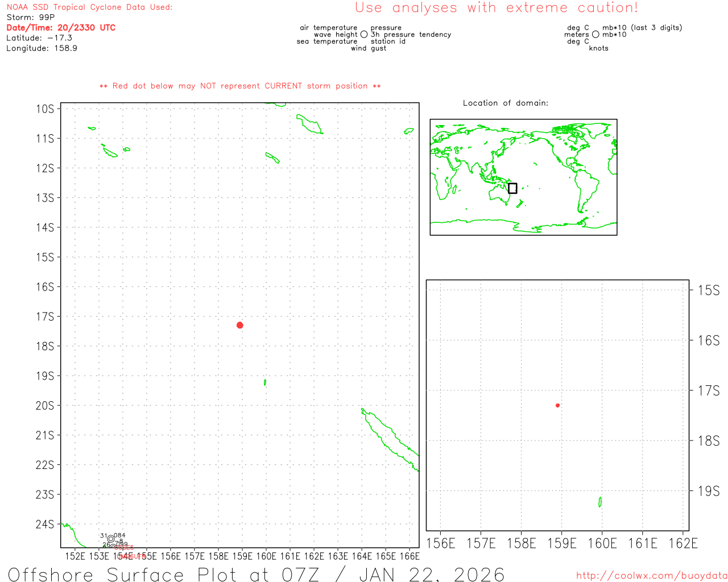
Task: Click the "knots" unit label
Action: pos(599,48)
